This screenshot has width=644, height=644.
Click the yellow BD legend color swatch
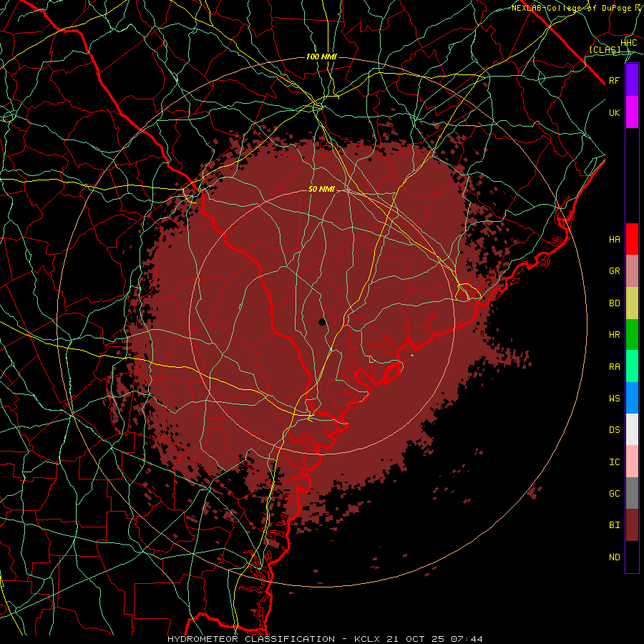click(632, 303)
